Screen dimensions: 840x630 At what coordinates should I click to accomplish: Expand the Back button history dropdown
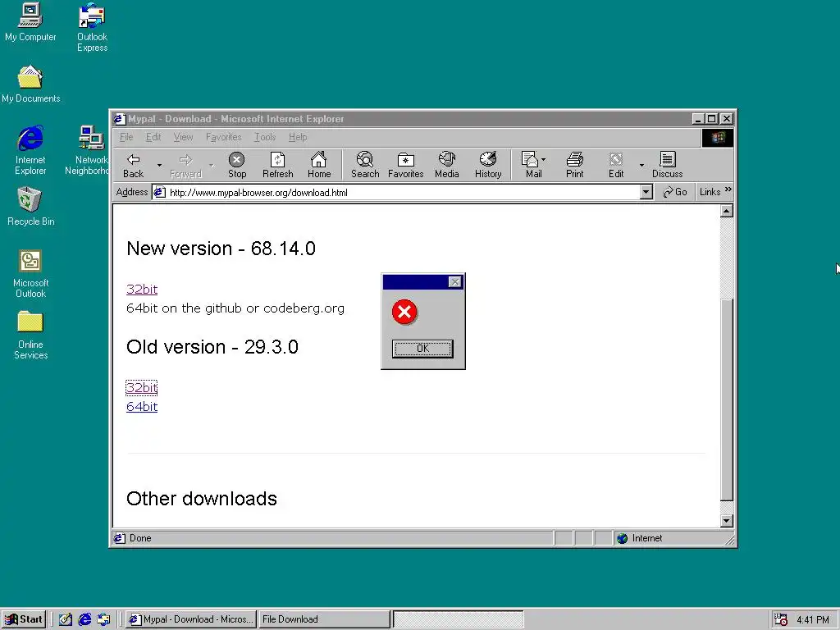159,165
